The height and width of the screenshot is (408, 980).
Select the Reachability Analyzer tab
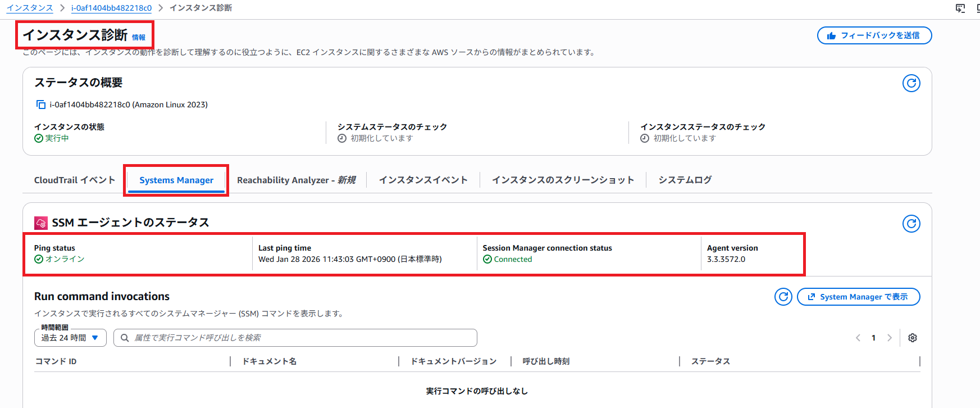click(x=296, y=180)
